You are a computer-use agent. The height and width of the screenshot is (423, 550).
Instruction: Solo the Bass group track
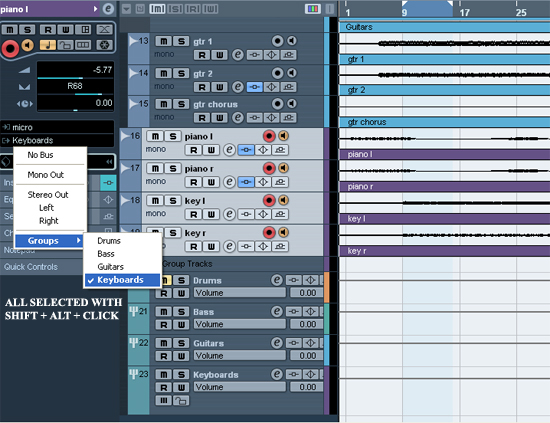click(181, 312)
